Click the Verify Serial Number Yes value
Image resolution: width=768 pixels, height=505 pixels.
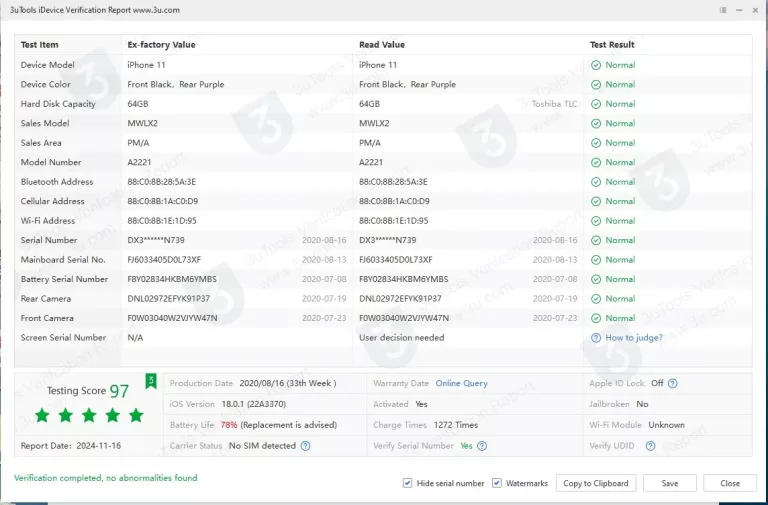[x=466, y=446]
